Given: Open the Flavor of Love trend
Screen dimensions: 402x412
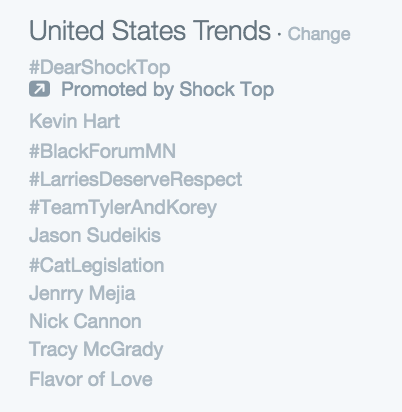Looking at the screenshot, I should (91, 379).
